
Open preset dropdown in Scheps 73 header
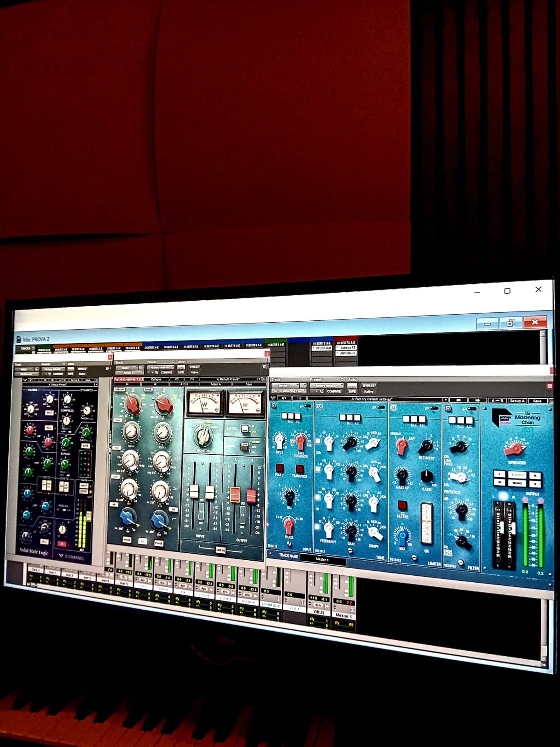click(x=161, y=367)
